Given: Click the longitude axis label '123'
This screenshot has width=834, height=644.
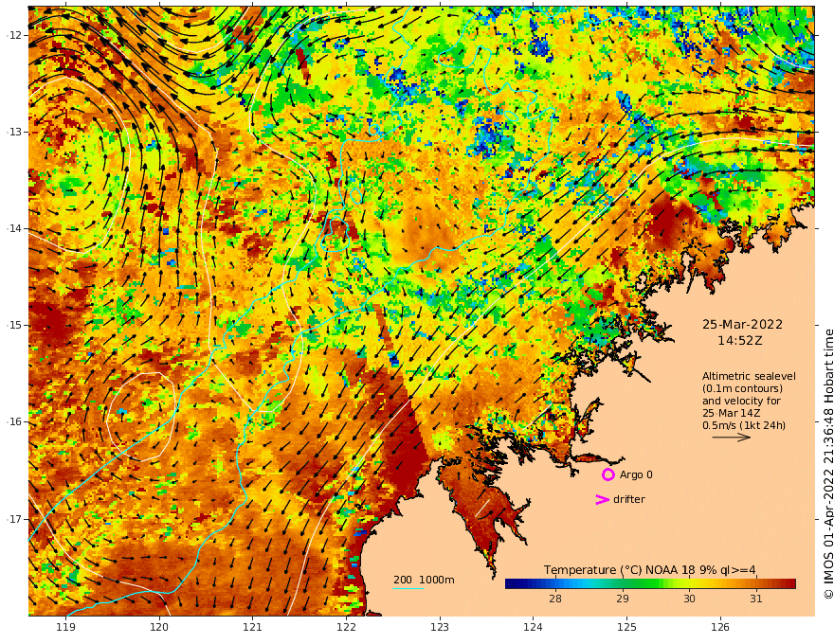Looking at the screenshot, I should (x=440, y=627).
